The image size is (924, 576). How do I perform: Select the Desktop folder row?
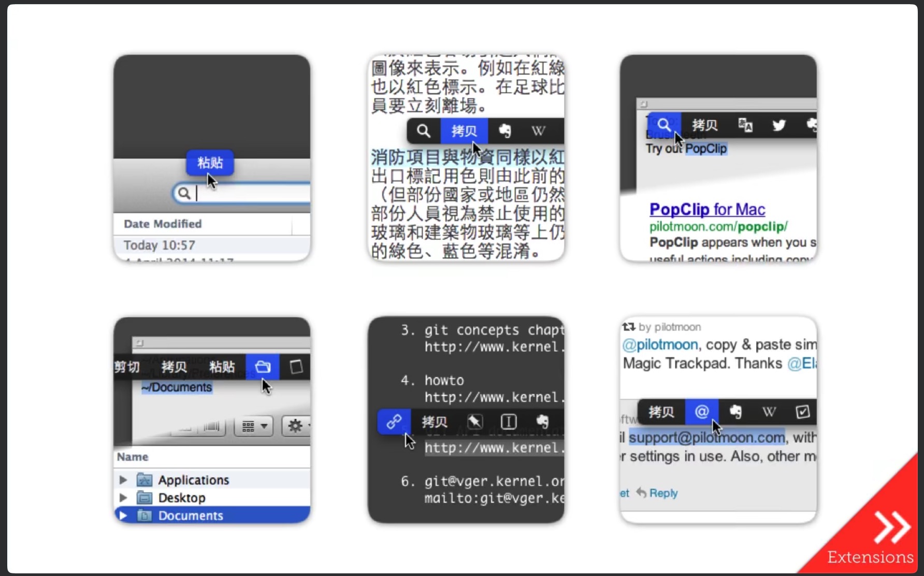click(212, 498)
